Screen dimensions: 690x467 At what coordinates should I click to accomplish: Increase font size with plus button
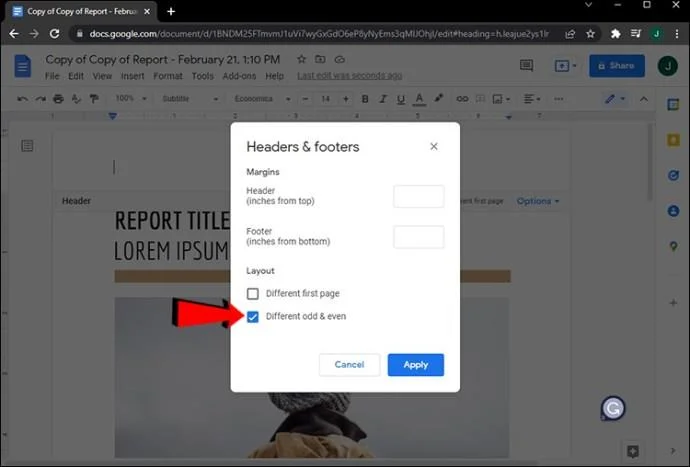[x=346, y=99]
